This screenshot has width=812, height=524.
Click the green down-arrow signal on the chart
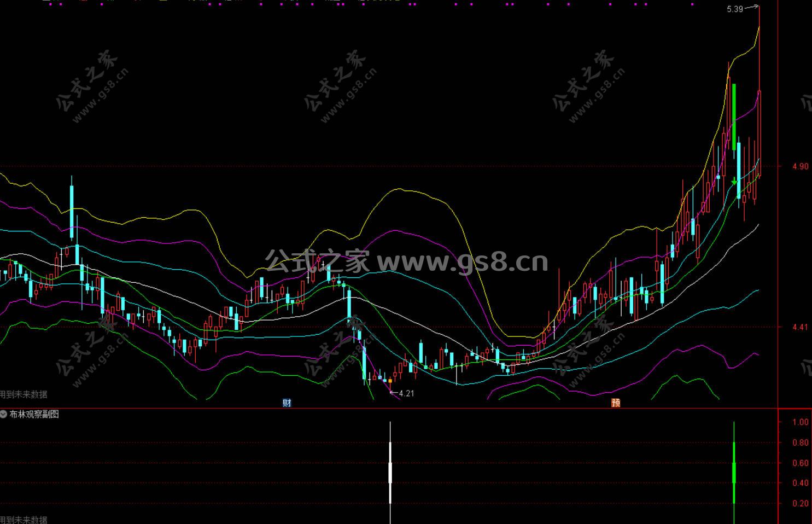(x=734, y=181)
